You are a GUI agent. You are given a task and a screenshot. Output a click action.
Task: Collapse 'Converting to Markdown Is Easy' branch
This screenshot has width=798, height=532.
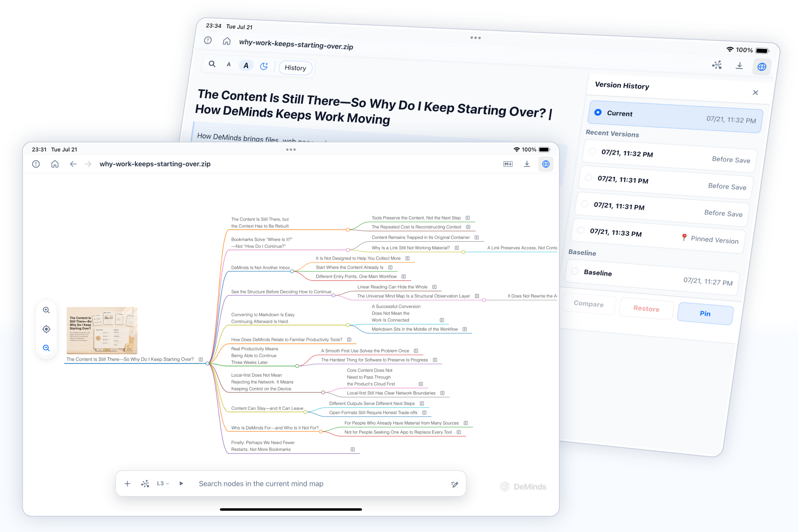click(348, 325)
